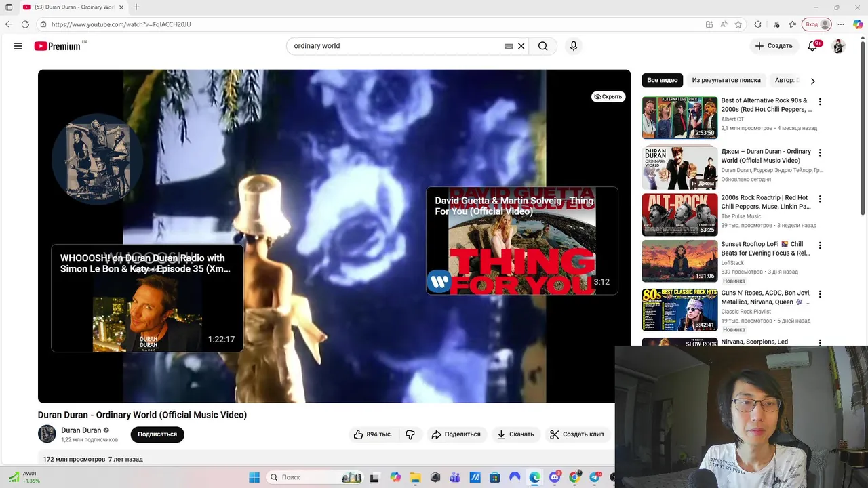Hide end-screen cards with Скрыть
868x488 pixels.
(x=608, y=97)
